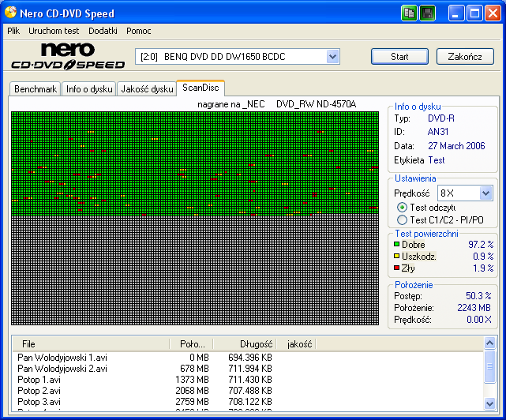Click the disc ID value AN31

click(x=438, y=132)
